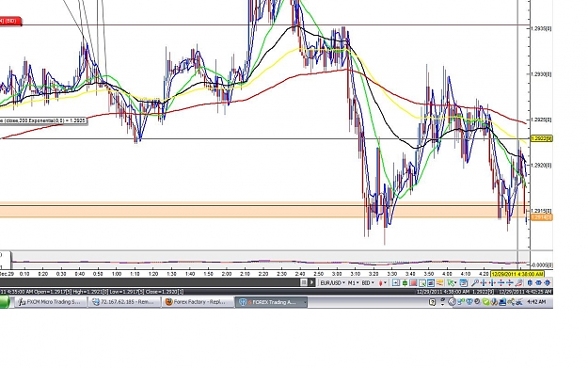Click the blue calendar-window toolbar icon
Viewport: 588px width, 368px height.
coord(464,283)
